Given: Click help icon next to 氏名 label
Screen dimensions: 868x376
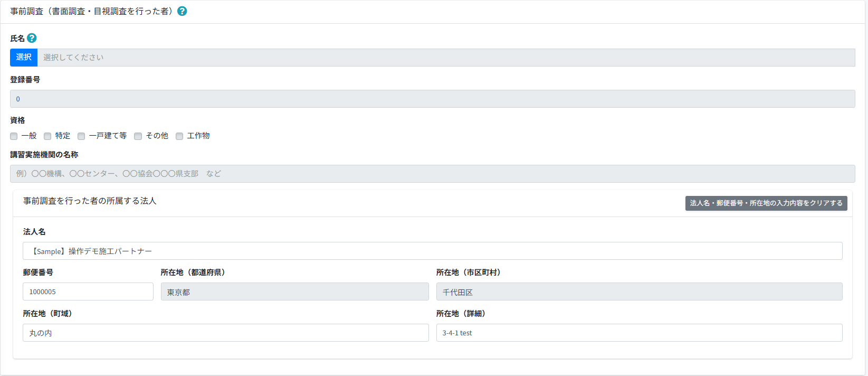Looking at the screenshot, I should [x=32, y=38].
